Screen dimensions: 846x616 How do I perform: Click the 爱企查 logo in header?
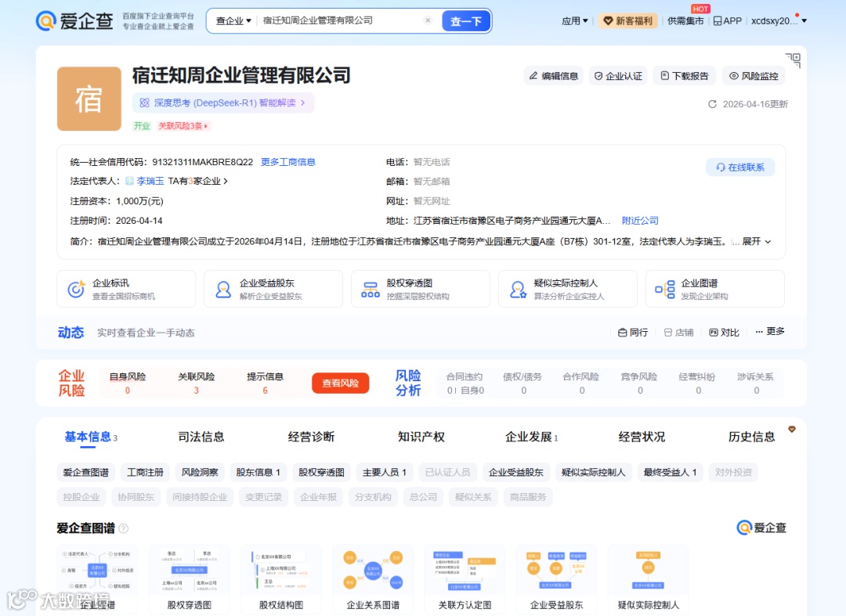coord(74,21)
